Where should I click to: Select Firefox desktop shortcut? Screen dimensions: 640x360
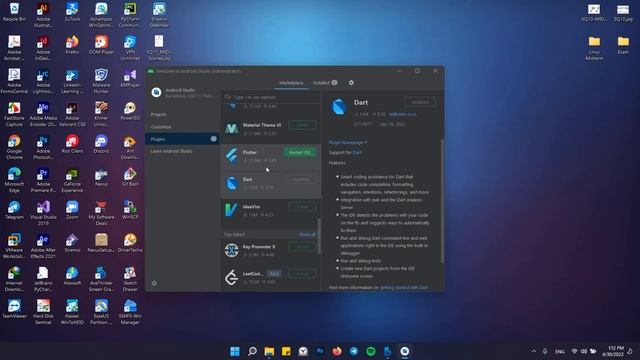coord(72,45)
